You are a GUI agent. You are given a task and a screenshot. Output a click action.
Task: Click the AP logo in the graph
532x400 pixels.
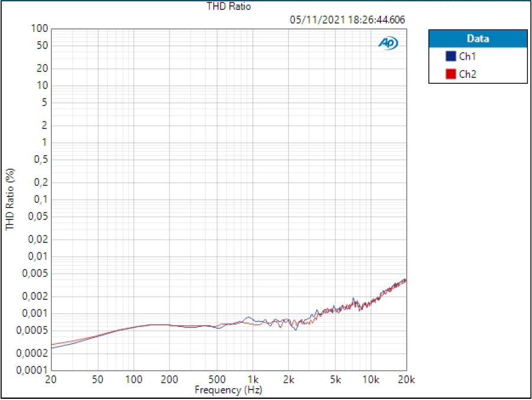(388, 43)
